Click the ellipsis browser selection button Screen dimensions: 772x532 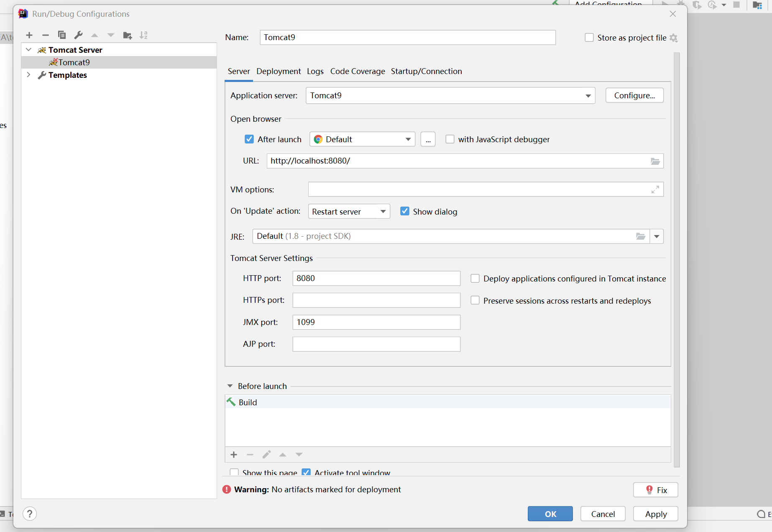point(428,139)
